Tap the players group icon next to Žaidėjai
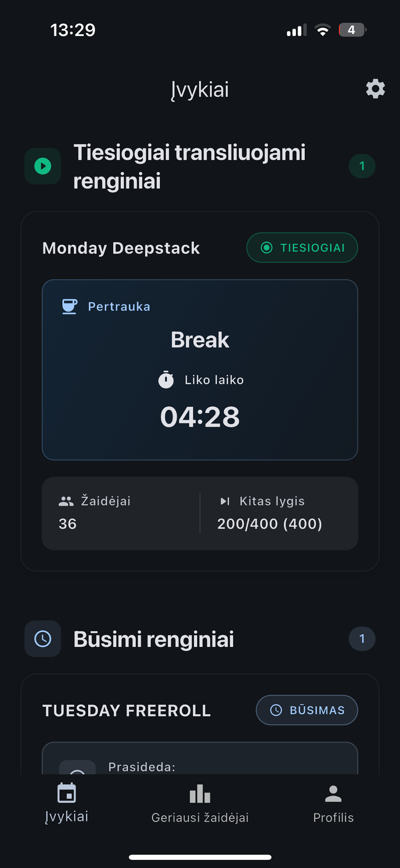Screen dimensions: 400x868 click(x=66, y=501)
